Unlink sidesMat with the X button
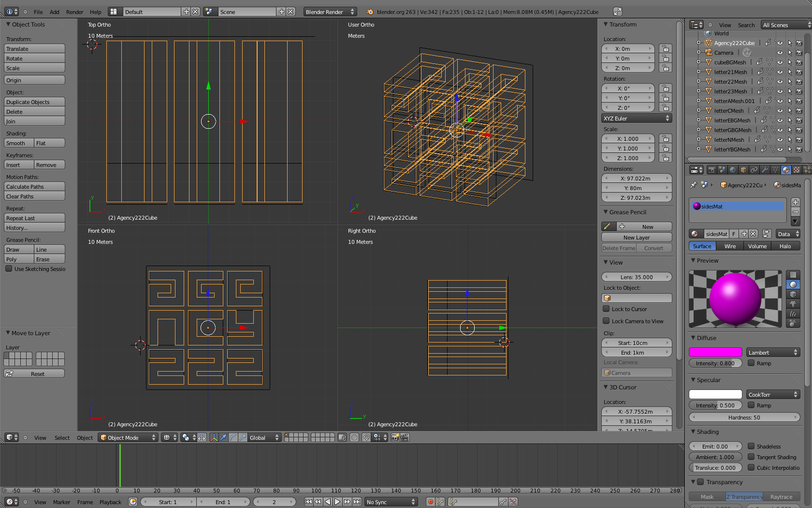The height and width of the screenshot is (508, 812). 753,234
